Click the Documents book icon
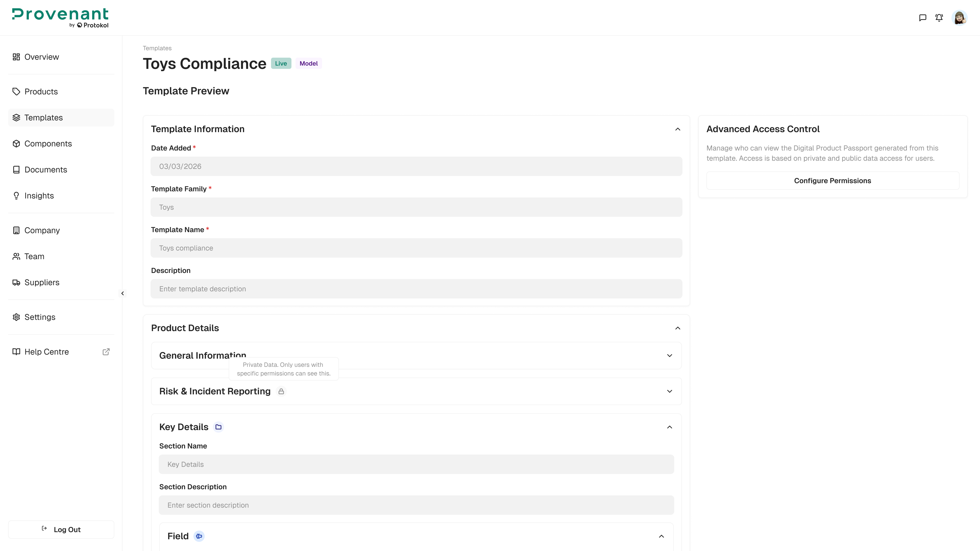The image size is (980, 551). point(16,170)
